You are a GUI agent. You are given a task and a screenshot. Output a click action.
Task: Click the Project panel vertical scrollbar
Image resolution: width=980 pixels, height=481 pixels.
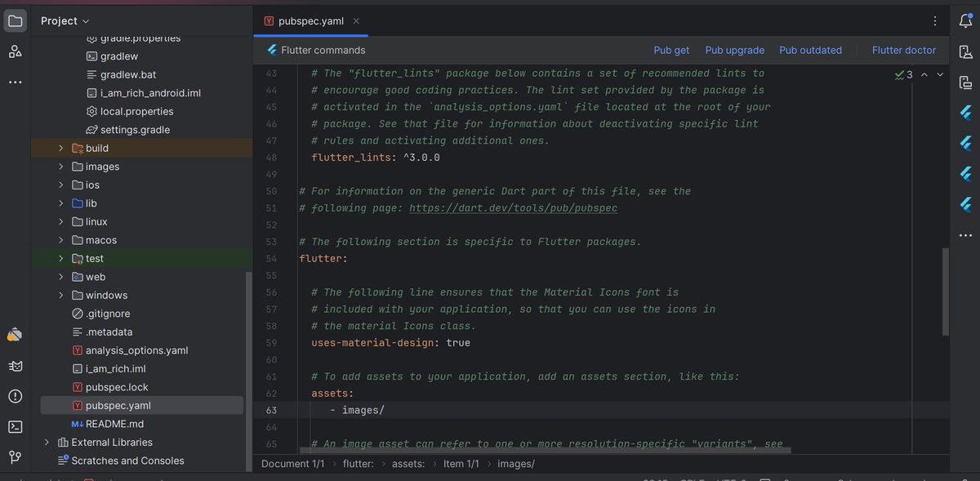249,372
